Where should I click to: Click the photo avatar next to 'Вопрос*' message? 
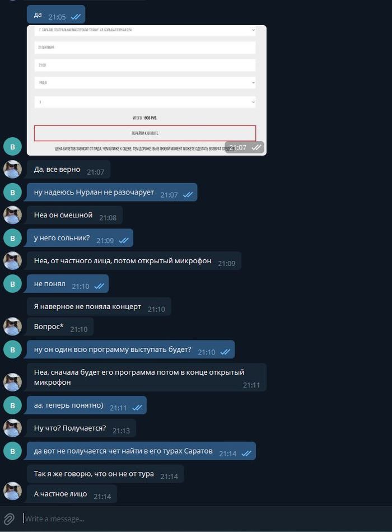(x=12, y=326)
